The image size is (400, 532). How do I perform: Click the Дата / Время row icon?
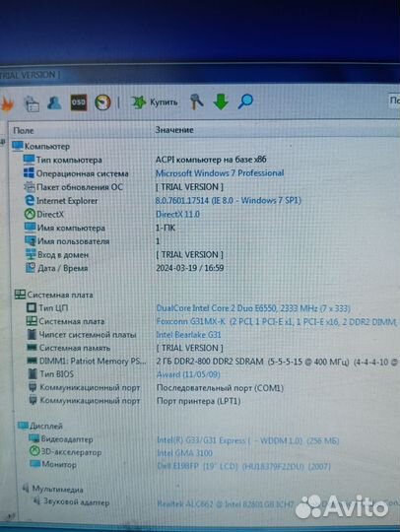(x=31, y=268)
